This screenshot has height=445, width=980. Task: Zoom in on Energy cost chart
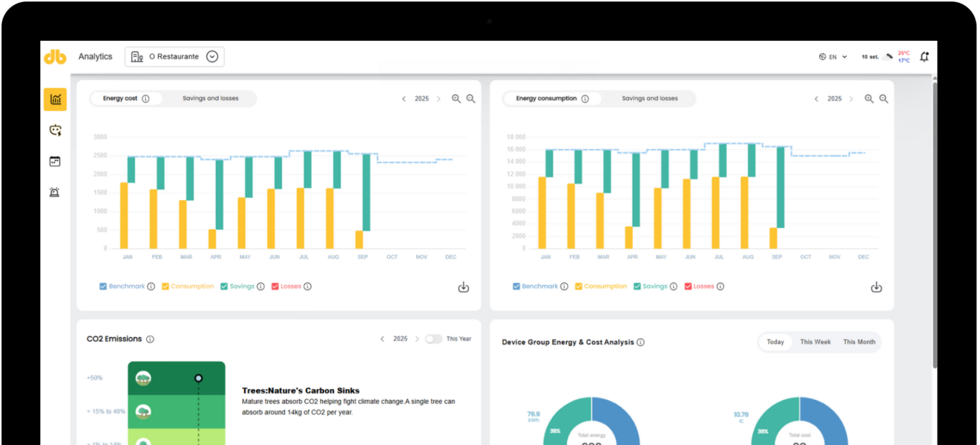(x=456, y=99)
